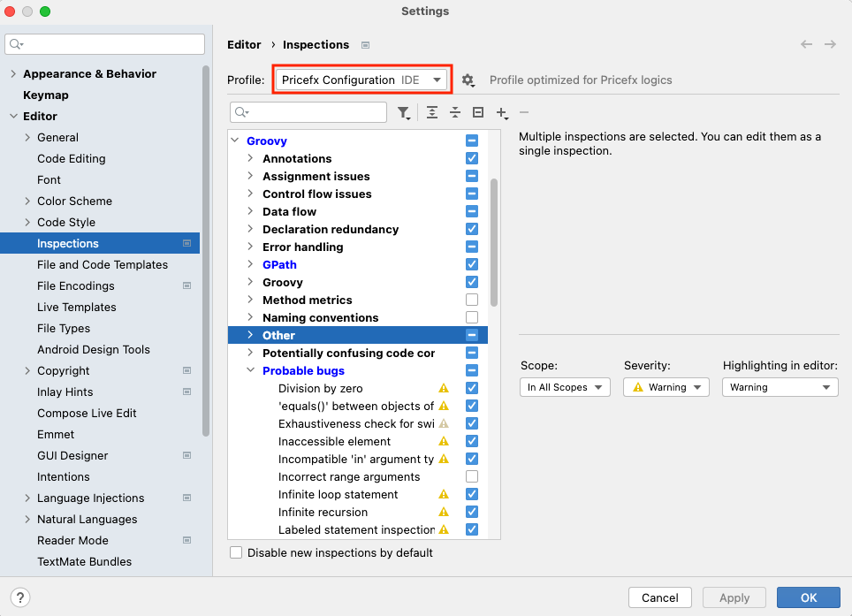Select File Types in the sidebar
This screenshot has height=616, width=852.
64,328
